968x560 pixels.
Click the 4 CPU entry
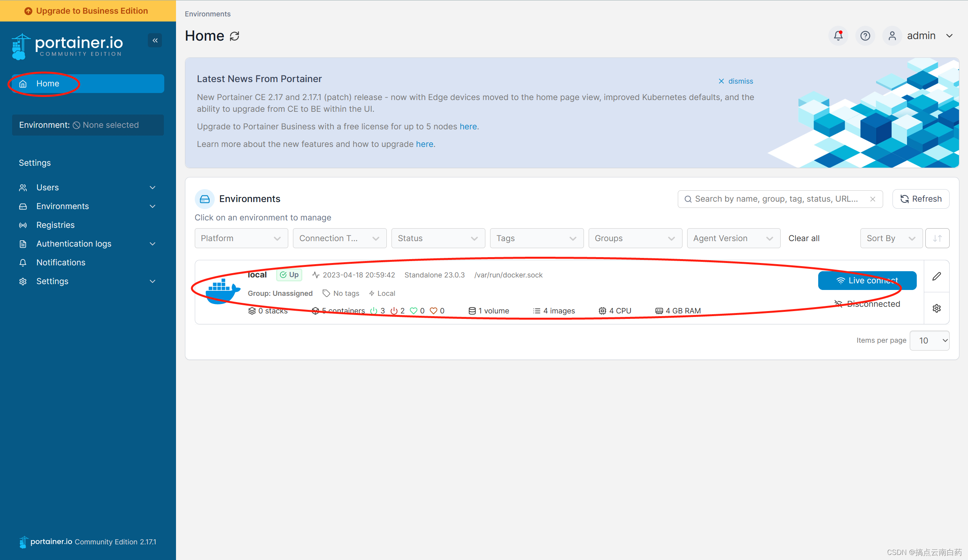pyautogui.click(x=615, y=311)
